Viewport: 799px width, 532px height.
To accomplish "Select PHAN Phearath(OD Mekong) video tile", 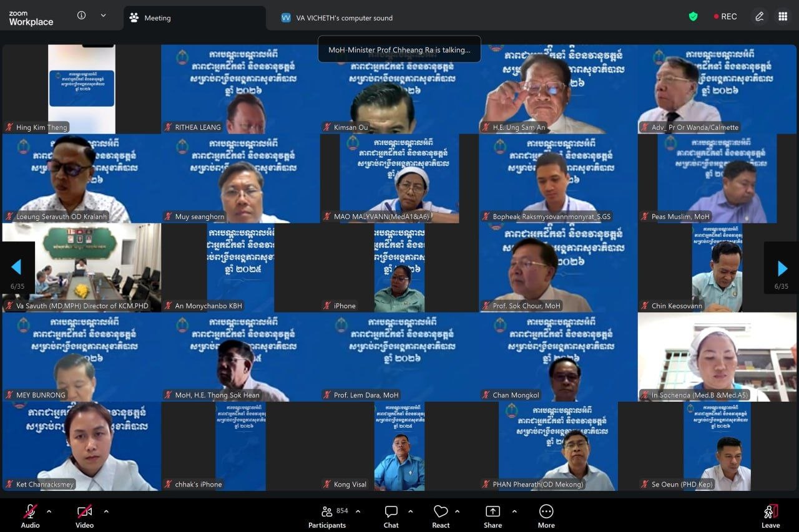I will point(558,446).
